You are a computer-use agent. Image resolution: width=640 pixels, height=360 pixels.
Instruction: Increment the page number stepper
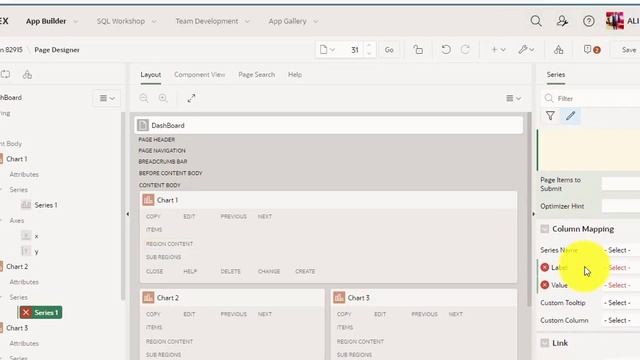[x=369, y=46]
